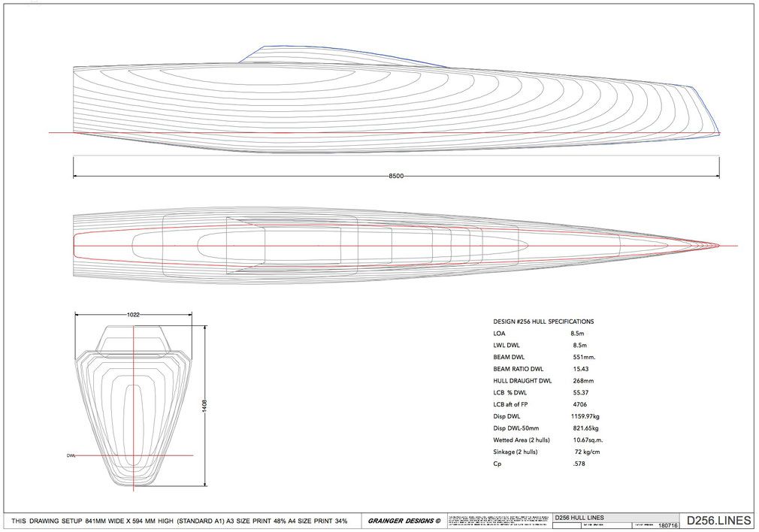Click the 8500 length dimension label

pos(396,176)
